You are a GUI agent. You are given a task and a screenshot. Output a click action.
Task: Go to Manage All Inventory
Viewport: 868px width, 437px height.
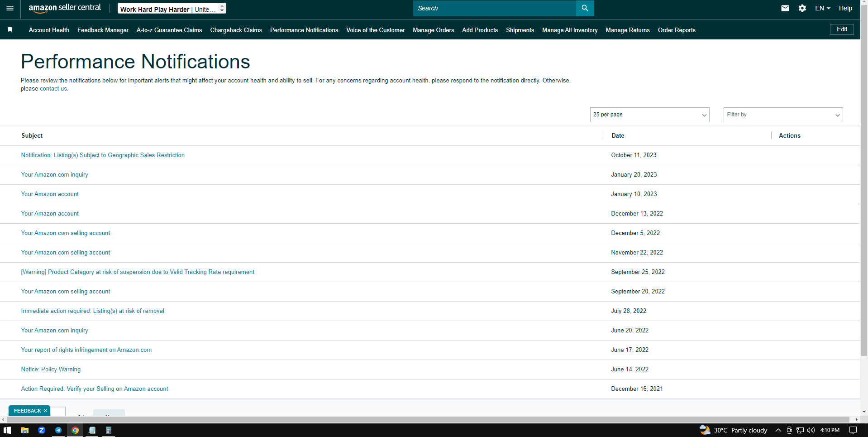(570, 30)
